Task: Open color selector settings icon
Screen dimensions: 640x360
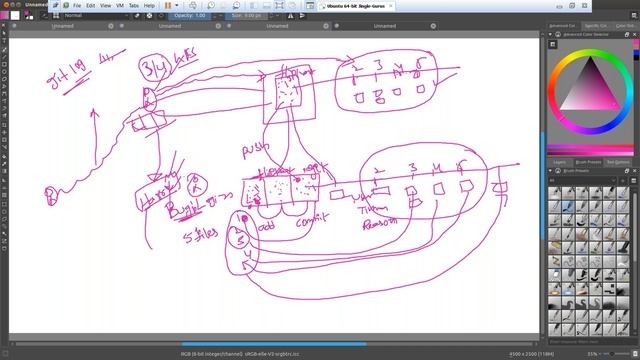Action: pyautogui.click(x=553, y=44)
